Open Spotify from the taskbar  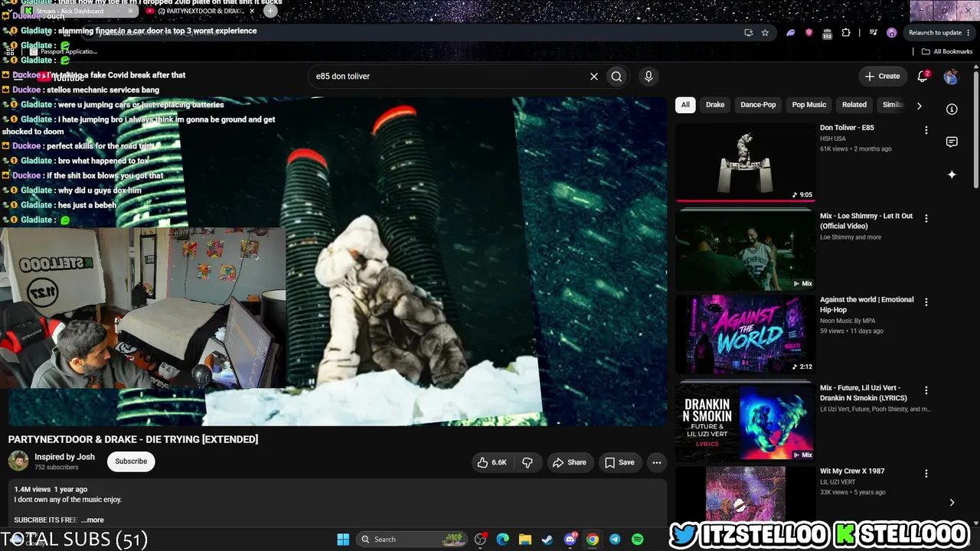pyautogui.click(x=638, y=540)
